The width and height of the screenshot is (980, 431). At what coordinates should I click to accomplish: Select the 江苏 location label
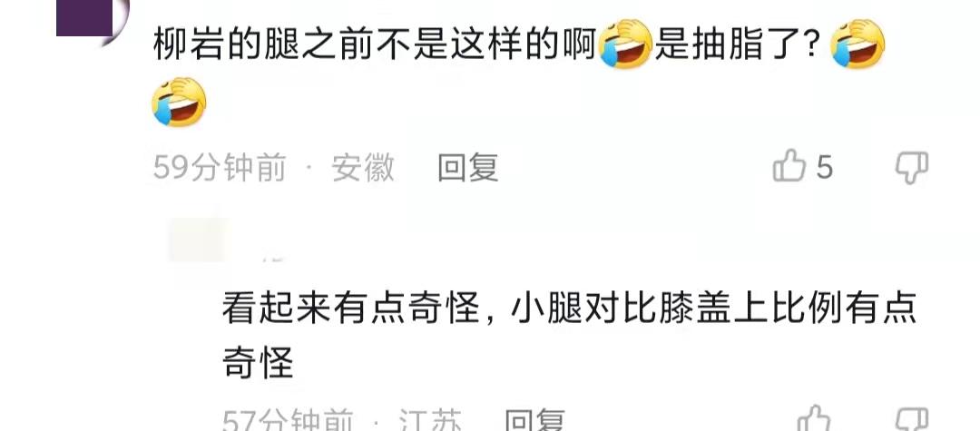[x=430, y=420]
